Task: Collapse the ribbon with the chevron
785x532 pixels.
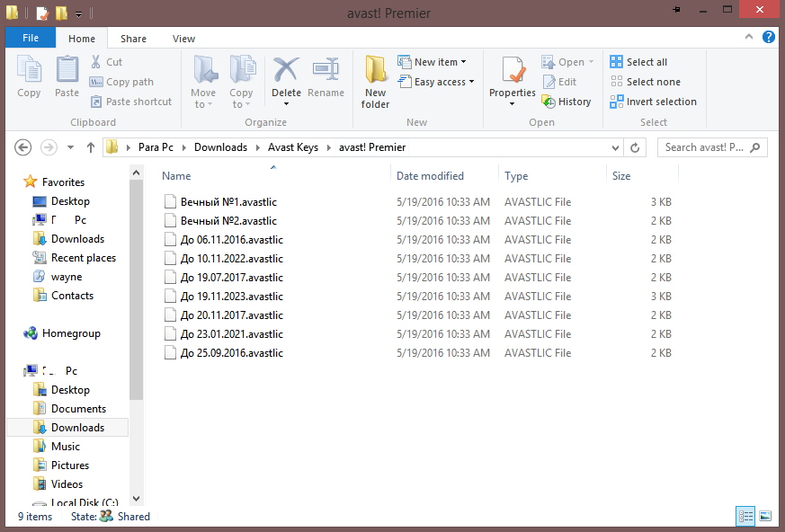Action: (749, 37)
